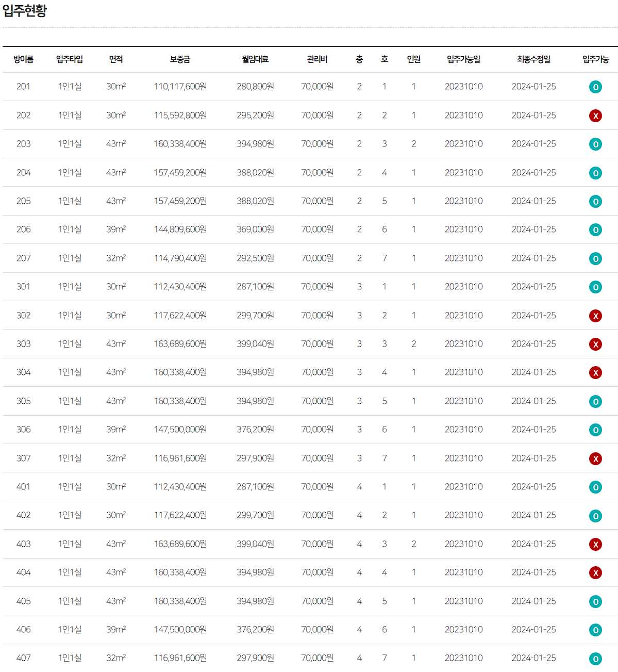Select move-in date 20231010 in row 305
618x672 pixels.
[x=463, y=401]
